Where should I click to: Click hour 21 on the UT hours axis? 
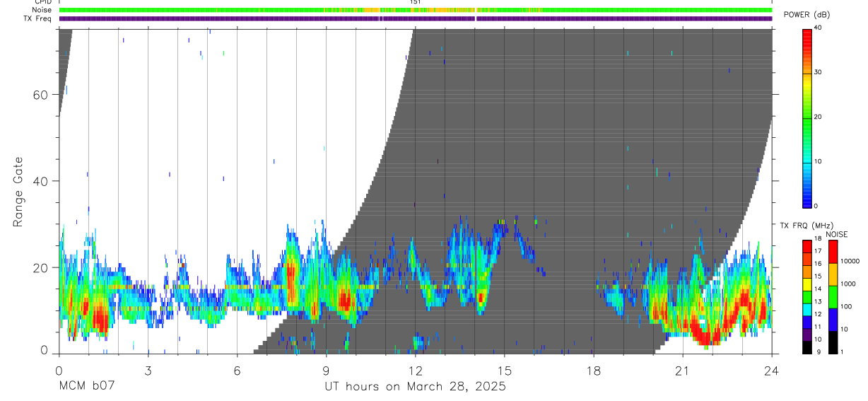point(682,370)
